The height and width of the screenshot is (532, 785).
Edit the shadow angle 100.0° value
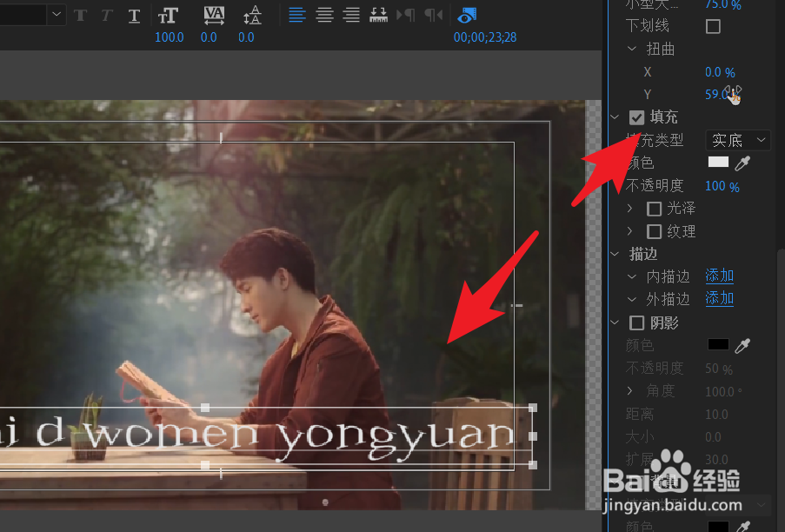723,391
